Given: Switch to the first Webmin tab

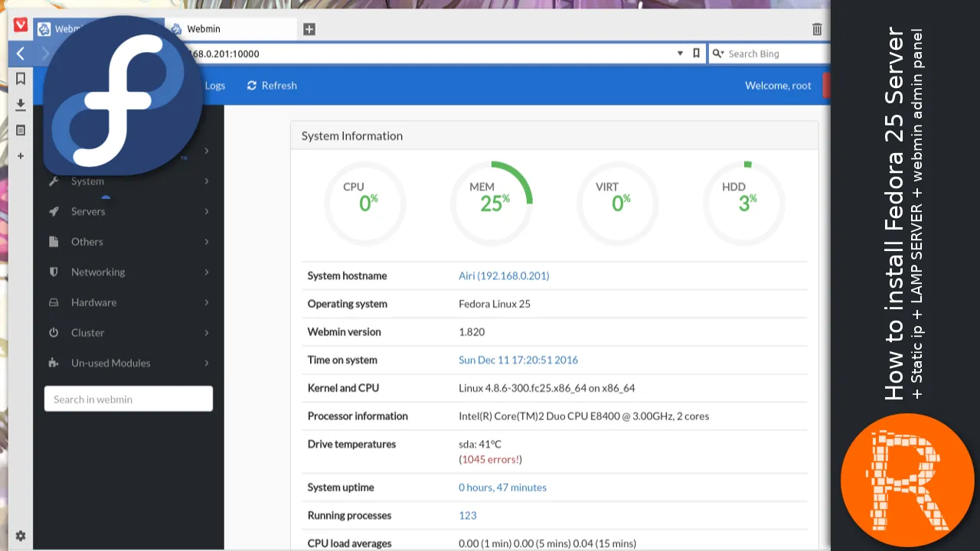Looking at the screenshot, I should point(98,29).
